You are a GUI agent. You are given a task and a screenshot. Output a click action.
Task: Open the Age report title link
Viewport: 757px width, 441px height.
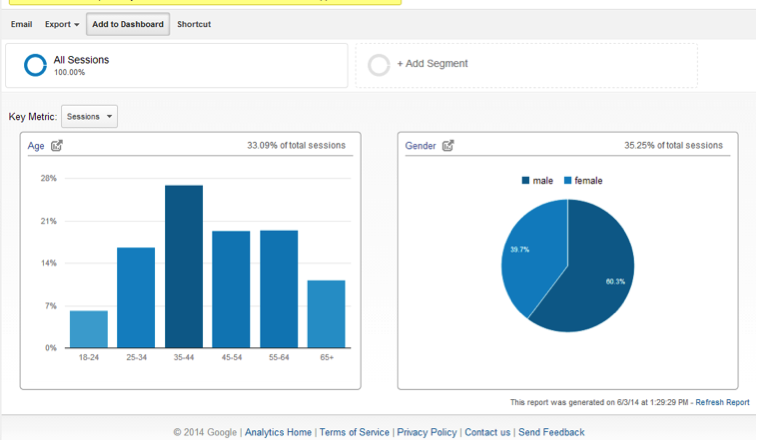click(x=36, y=146)
